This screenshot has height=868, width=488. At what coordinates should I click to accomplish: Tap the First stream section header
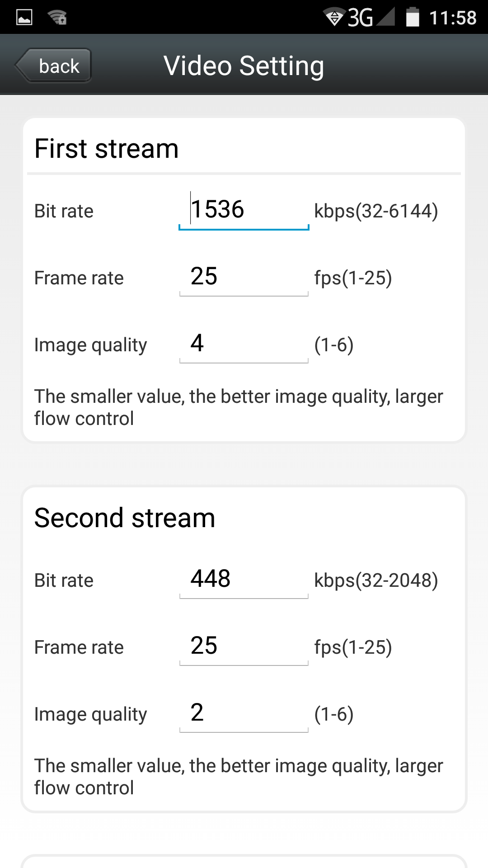[x=107, y=148]
